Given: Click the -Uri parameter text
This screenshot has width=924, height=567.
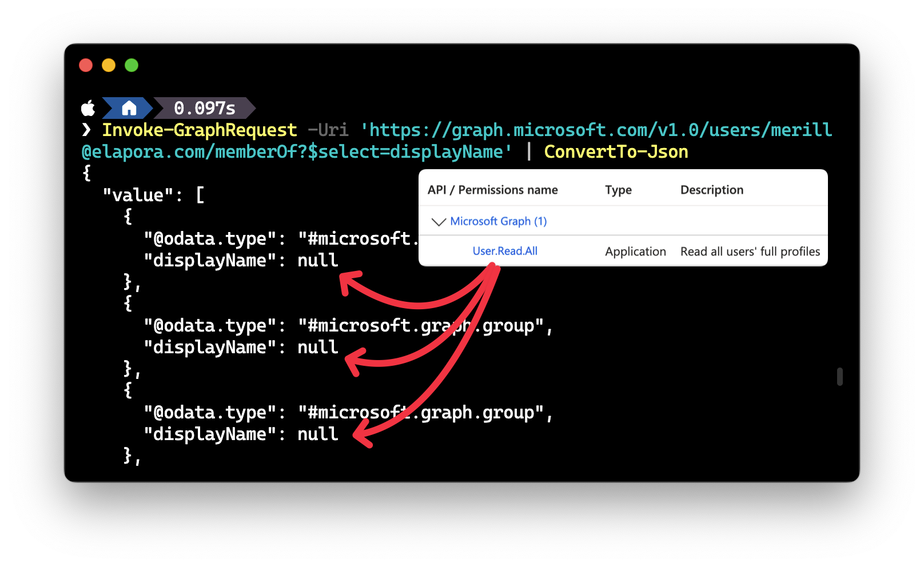Looking at the screenshot, I should [328, 130].
